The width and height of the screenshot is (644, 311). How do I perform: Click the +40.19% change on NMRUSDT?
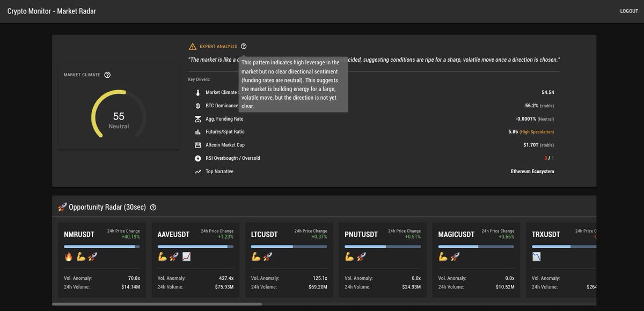(x=130, y=236)
